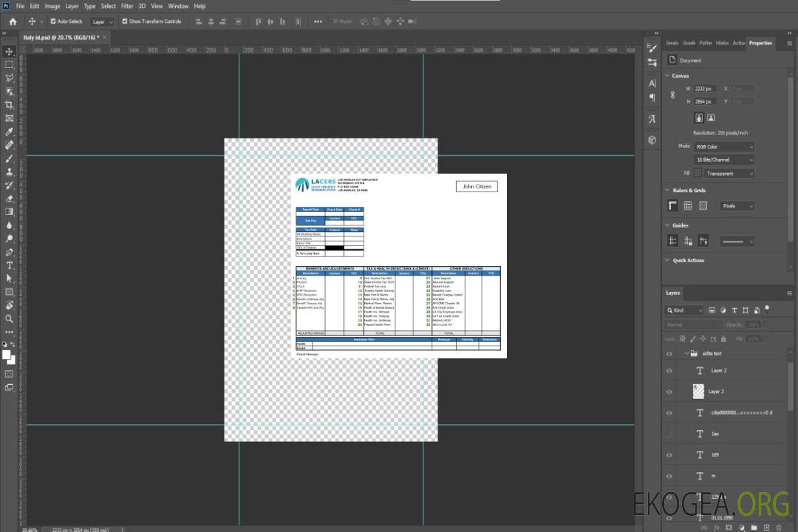Click the grid icon in Rulers & Grids
The image size is (798, 532).
[x=688, y=206]
